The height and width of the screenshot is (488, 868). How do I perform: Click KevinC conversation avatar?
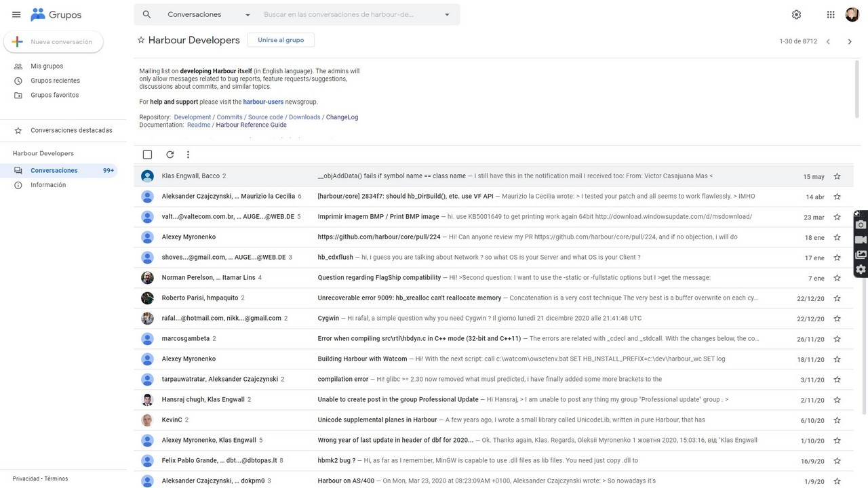pos(147,420)
